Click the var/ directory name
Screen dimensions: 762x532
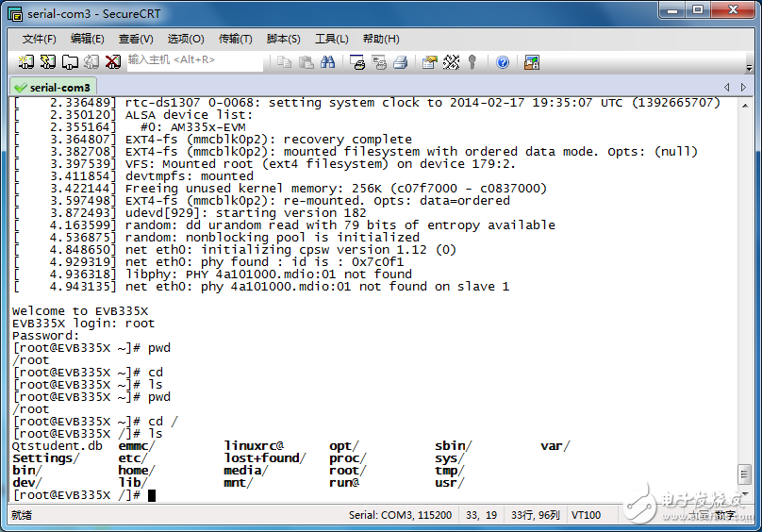coord(555,446)
